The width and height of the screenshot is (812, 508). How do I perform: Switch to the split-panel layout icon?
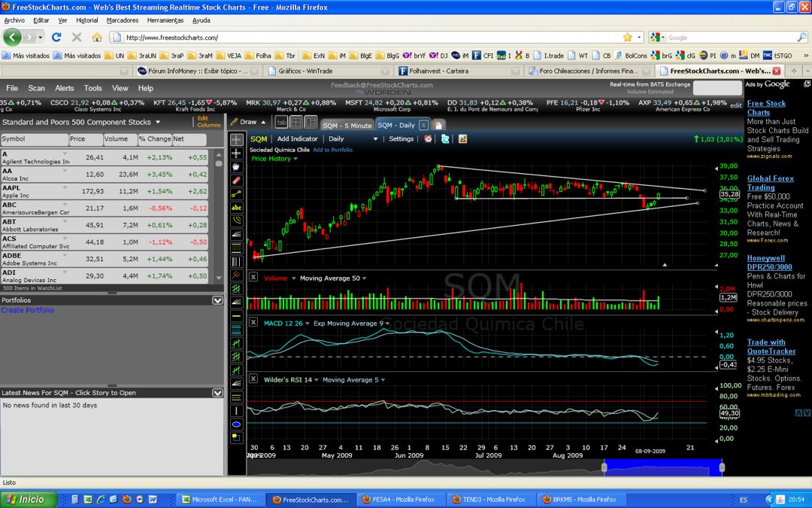[x=311, y=123]
